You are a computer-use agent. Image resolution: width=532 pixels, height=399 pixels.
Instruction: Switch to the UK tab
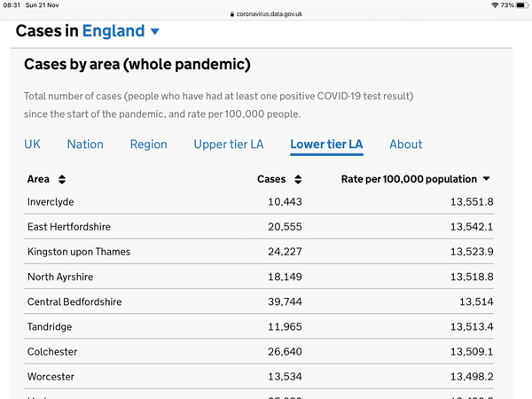[x=32, y=145]
